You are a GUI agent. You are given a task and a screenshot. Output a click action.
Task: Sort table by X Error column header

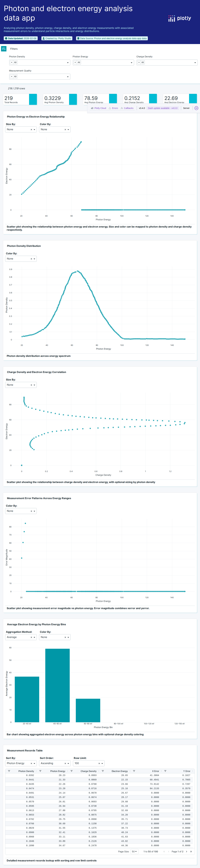pyautogui.click(x=155, y=771)
